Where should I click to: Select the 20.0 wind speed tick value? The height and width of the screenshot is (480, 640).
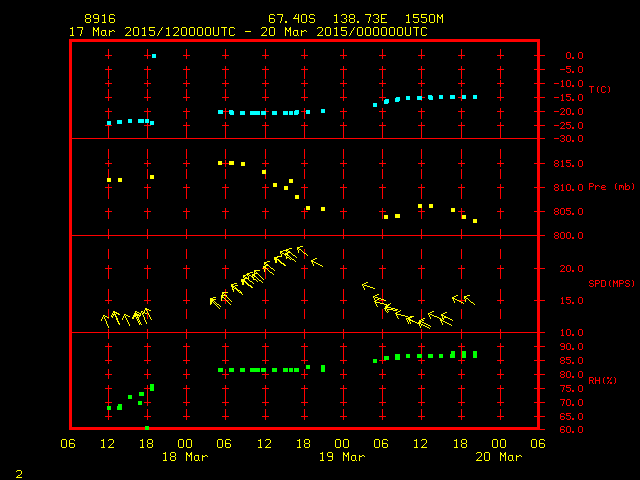[x=571, y=269]
